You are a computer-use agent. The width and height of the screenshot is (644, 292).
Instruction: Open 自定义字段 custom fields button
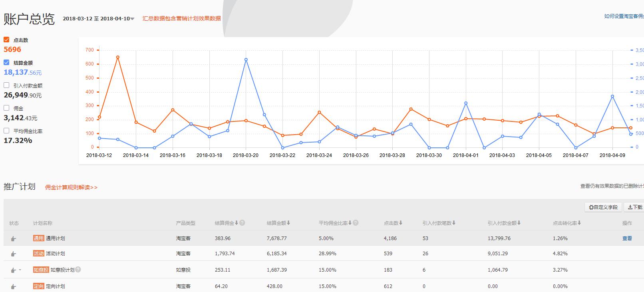click(603, 207)
